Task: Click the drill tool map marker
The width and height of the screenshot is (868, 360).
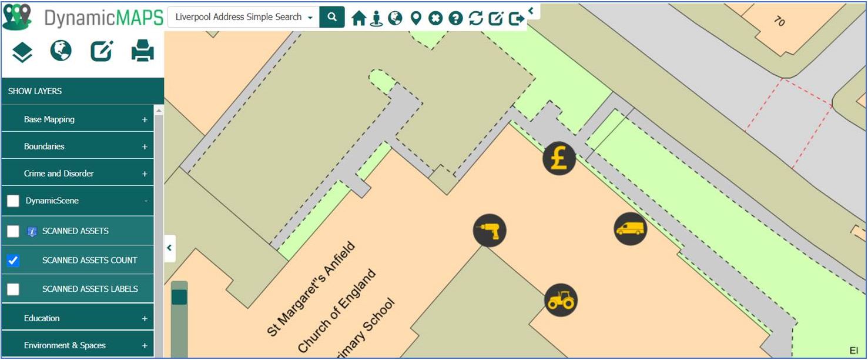Action: pyautogui.click(x=490, y=230)
